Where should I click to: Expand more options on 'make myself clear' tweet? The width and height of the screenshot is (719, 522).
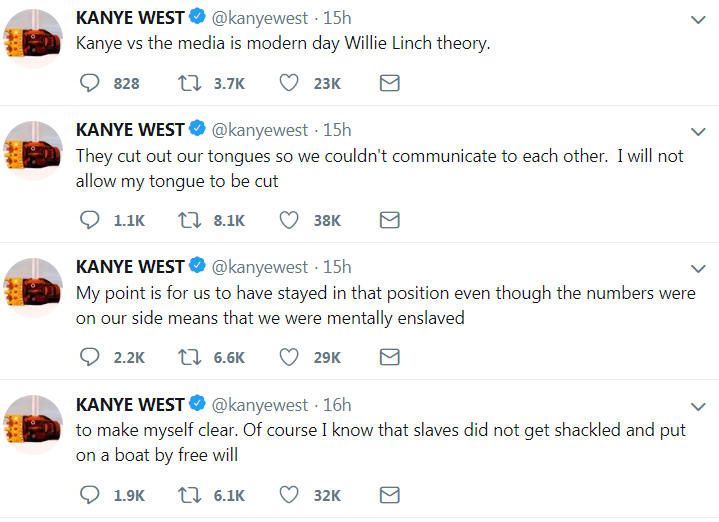pos(699,405)
